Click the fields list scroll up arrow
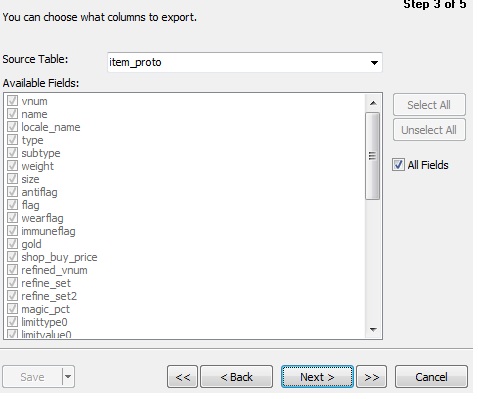The image size is (478, 399). (373, 103)
